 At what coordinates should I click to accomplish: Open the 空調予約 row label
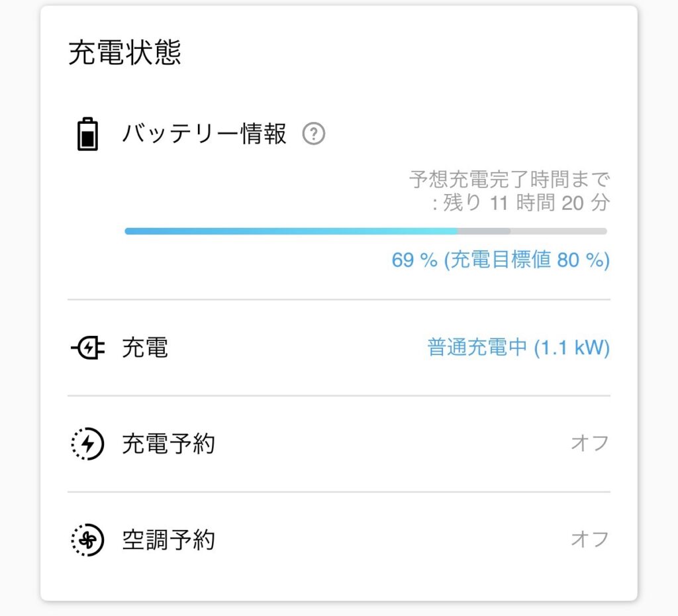tap(168, 540)
